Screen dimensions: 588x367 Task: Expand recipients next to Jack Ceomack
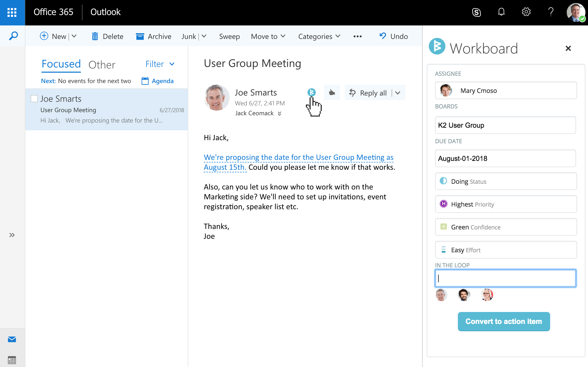[x=279, y=113]
